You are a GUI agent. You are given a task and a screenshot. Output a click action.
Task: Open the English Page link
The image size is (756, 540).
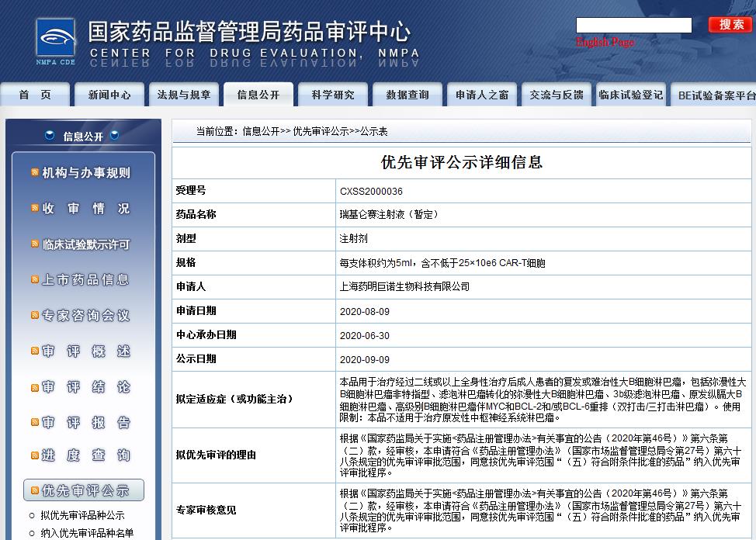coord(605,42)
